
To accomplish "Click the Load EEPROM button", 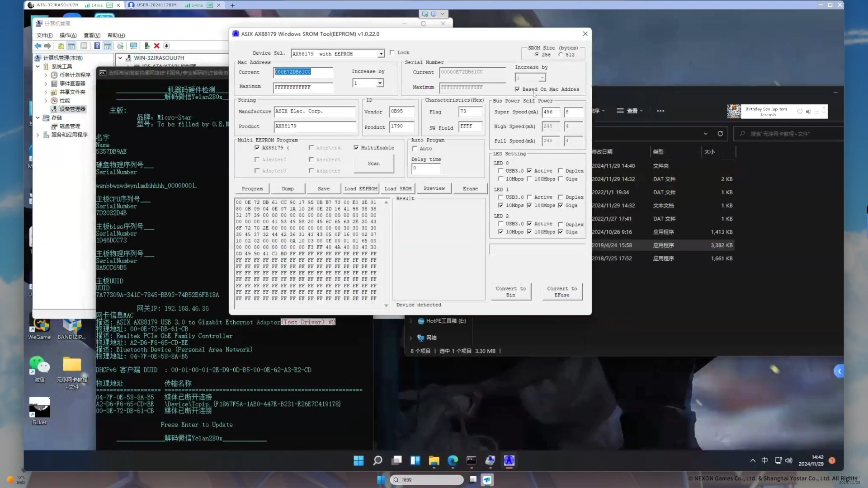I will click(x=360, y=188).
